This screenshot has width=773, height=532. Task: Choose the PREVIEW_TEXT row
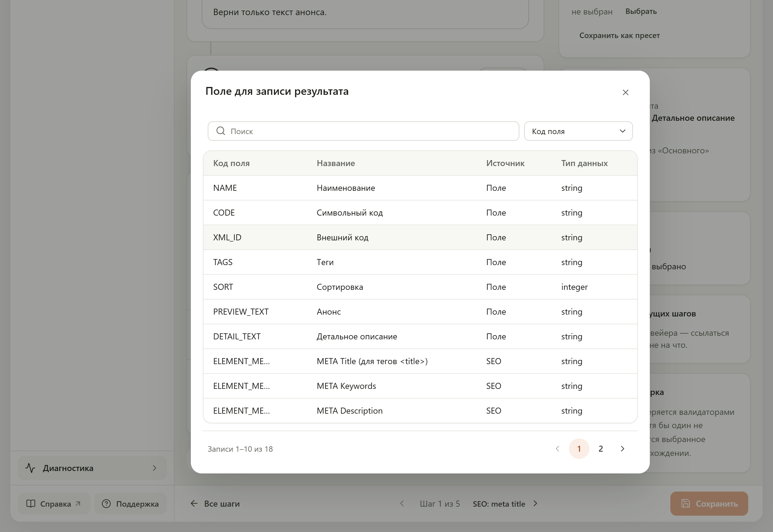pyautogui.click(x=420, y=312)
